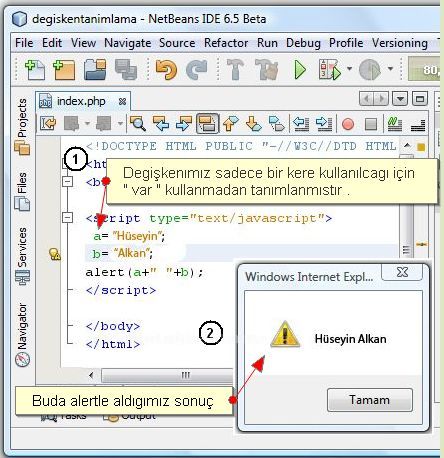
Task: Switch to the index.php tab
Action: pyautogui.click(x=81, y=101)
